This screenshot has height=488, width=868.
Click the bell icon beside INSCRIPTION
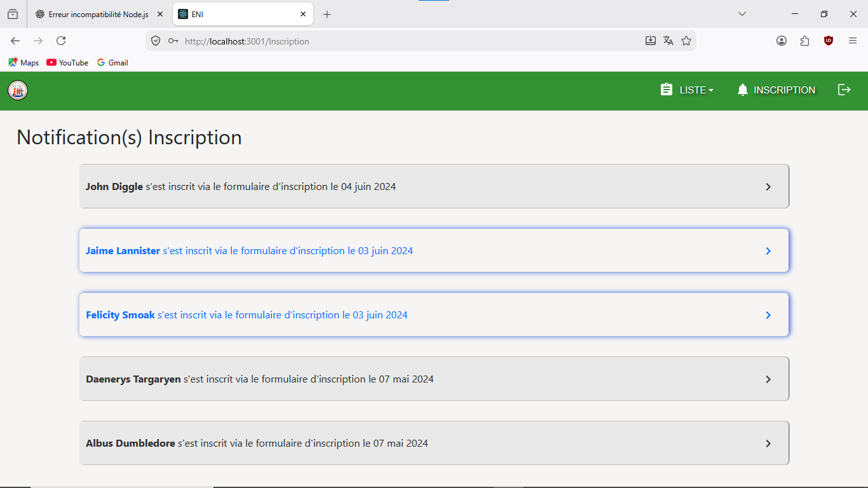tap(743, 90)
